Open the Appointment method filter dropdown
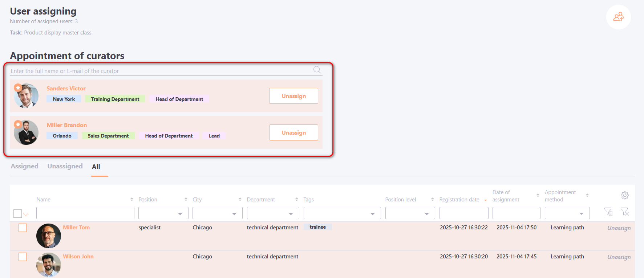 tap(567, 213)
